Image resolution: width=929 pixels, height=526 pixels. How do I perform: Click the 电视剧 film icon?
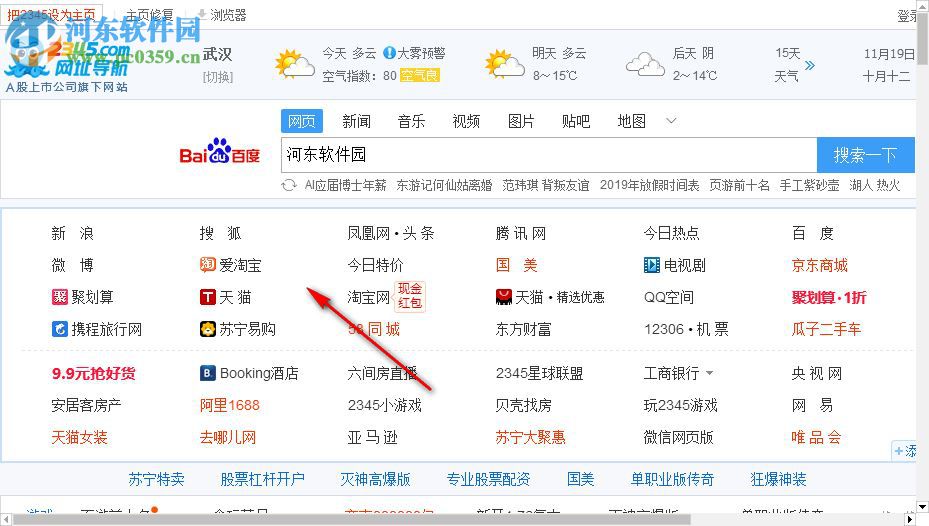652,265
